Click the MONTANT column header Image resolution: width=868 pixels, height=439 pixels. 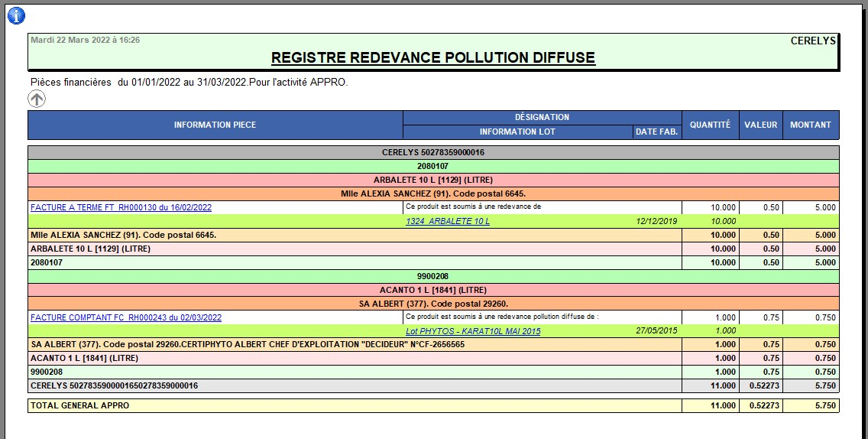coord(811,125)
